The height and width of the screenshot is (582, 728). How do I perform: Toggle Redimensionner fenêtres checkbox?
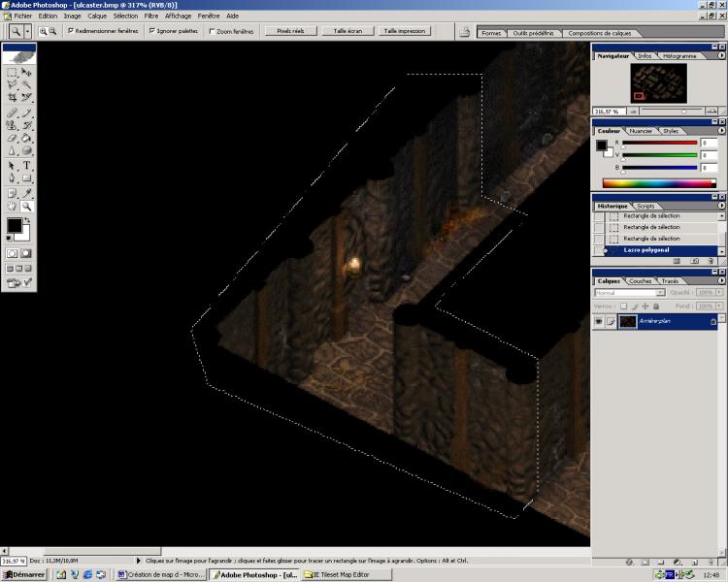(71, 31)
